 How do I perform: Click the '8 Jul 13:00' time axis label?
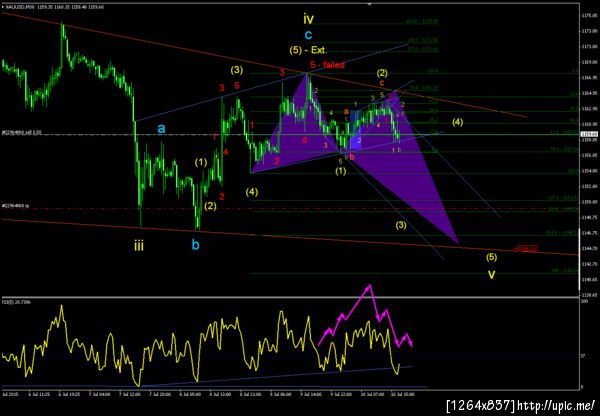point(219,393)
